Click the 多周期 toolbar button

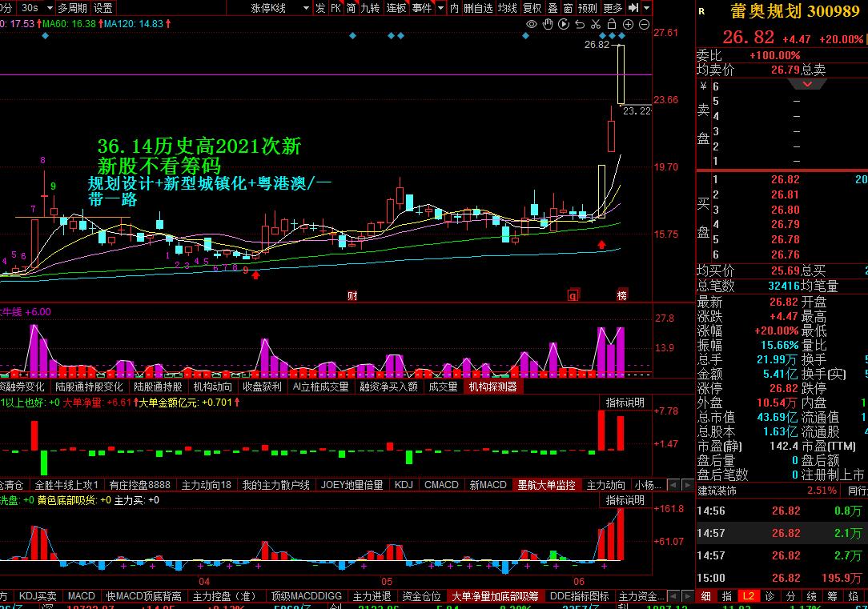[73, 8]
